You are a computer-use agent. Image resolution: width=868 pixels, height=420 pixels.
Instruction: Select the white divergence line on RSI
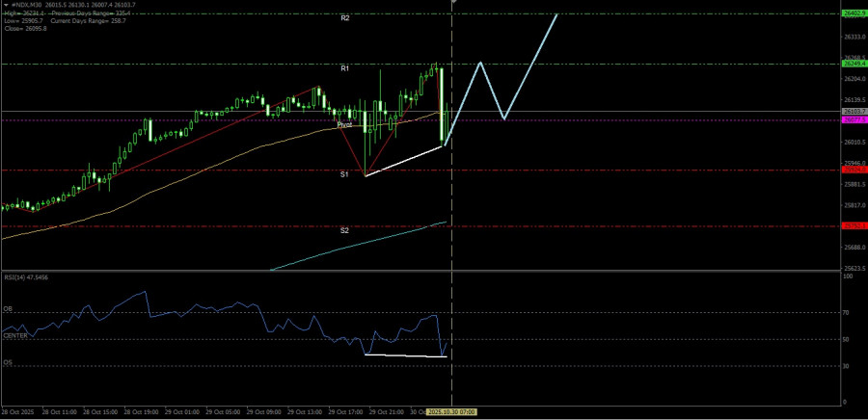[x=405, y=355]
